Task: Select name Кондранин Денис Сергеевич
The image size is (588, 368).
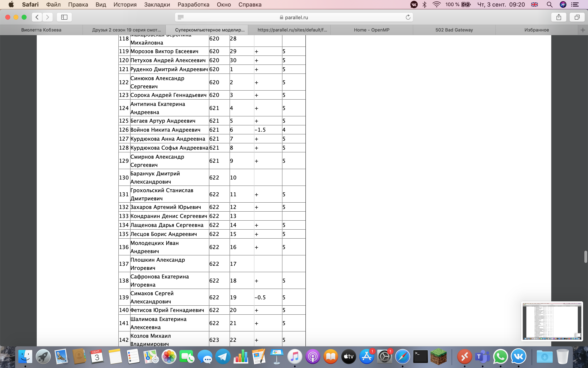Action: pyautogui.click(x=169, y=216)
